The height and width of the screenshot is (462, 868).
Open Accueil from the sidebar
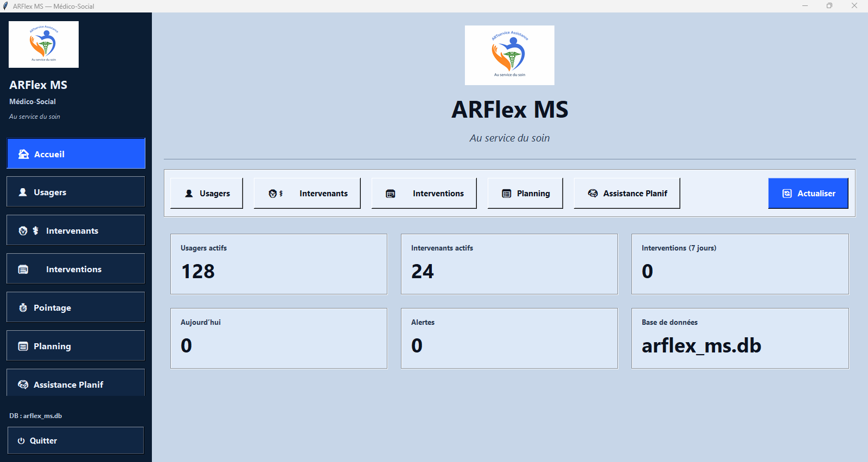(x=76, y=153)
